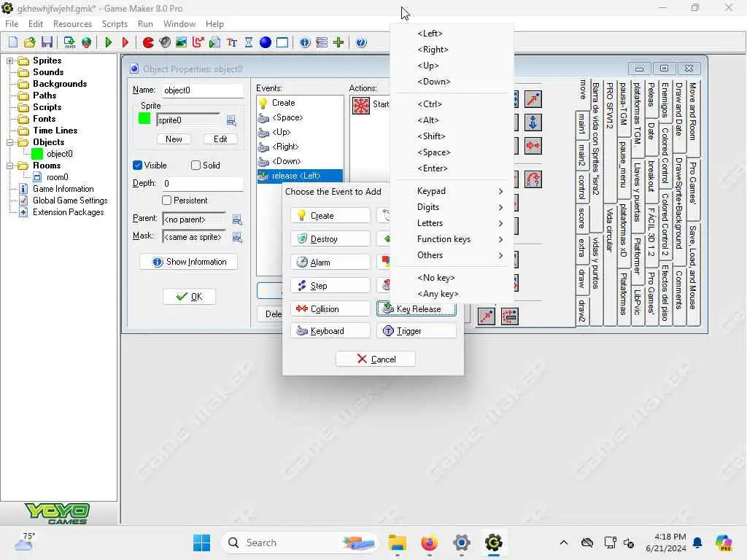Screen dimensions: 747x560
Task: Create a font using the TT icon
Action: pos(232,42)
